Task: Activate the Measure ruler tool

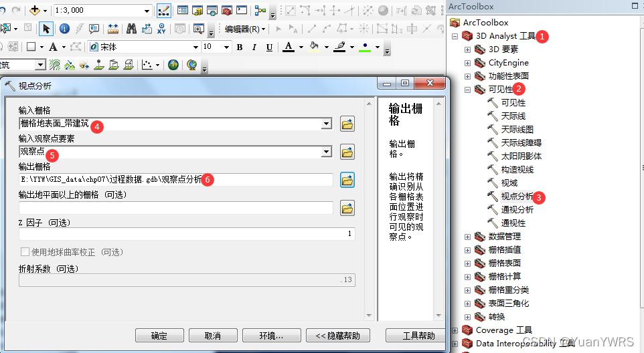Action: click(x=113, y=29)
